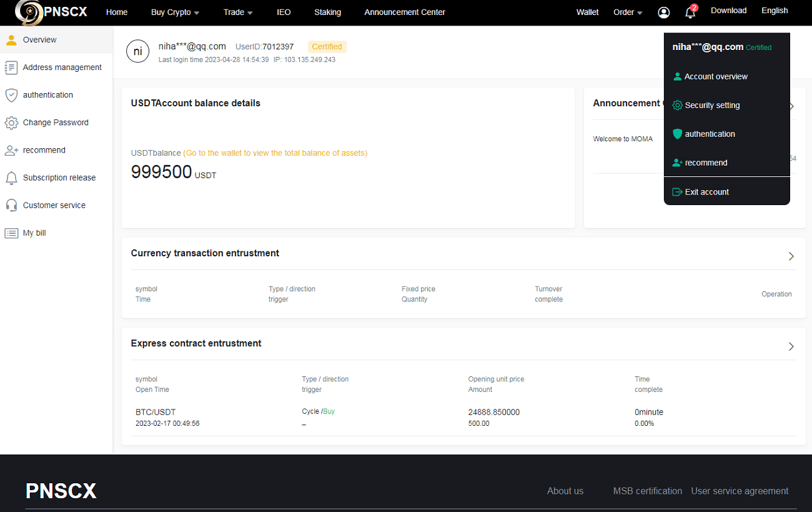
Task: Open Change Password via the gear icon
Action: pyautogui.click(x=11, y=122)
